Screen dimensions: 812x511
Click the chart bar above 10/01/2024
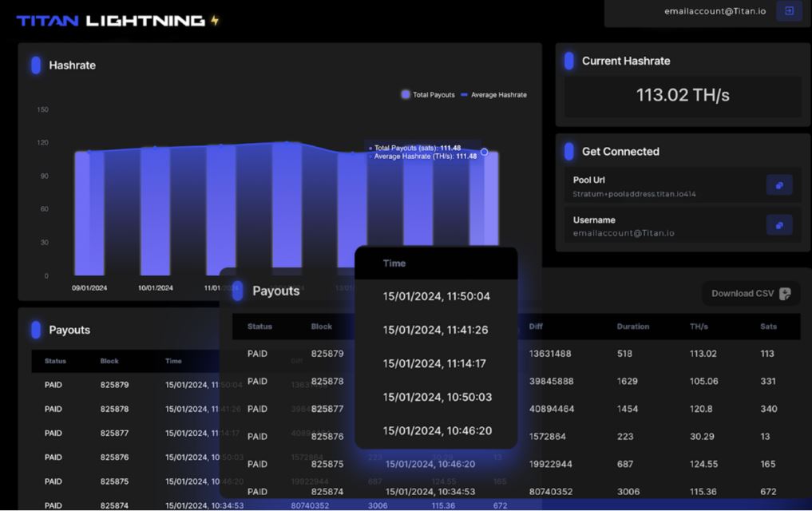(x=155, y=211)
